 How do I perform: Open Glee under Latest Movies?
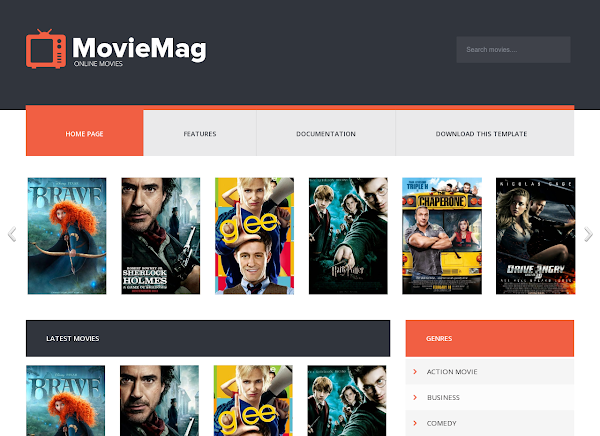tap(253, 400)
